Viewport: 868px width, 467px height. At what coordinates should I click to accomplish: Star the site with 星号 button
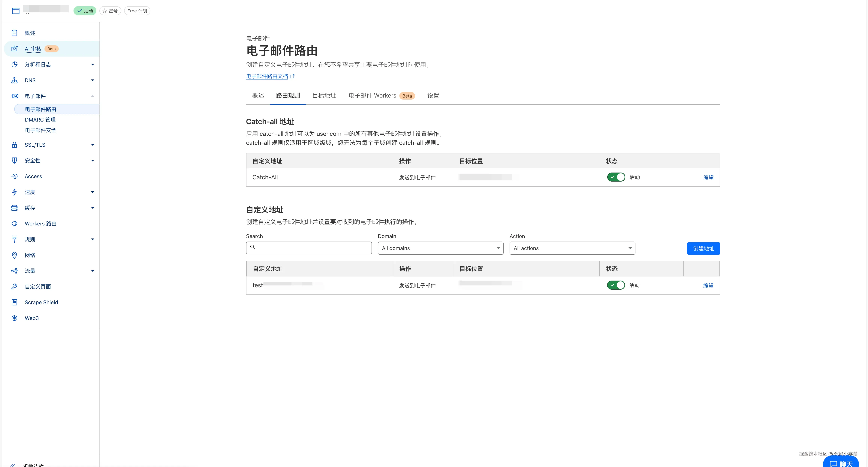tap(110, 11)
